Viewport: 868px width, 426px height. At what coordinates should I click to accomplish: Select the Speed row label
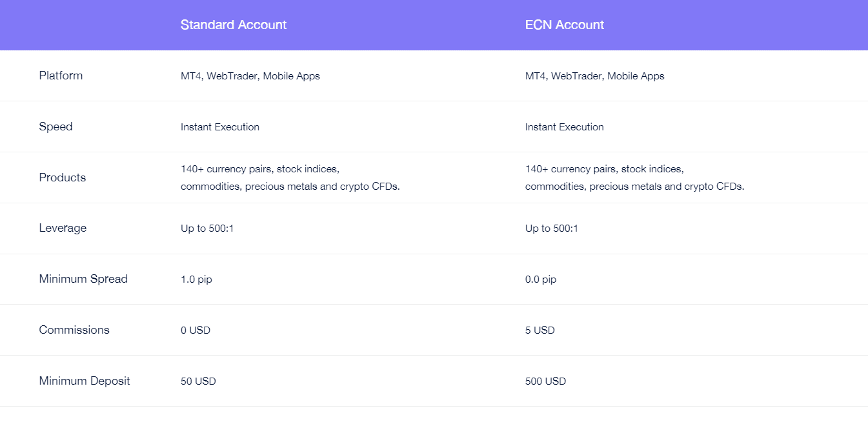(56, 127)
